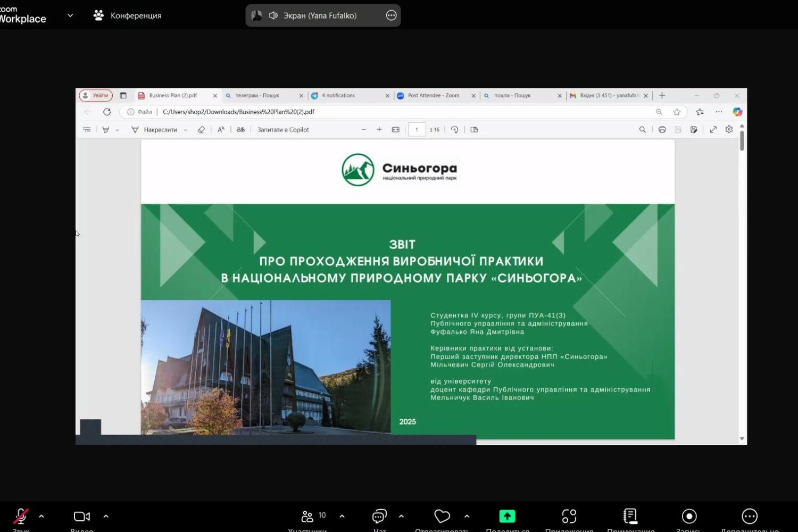This screenshot has width=798, height=532.
Task: Unmute the microphone in Zoom
Action: 21,517
